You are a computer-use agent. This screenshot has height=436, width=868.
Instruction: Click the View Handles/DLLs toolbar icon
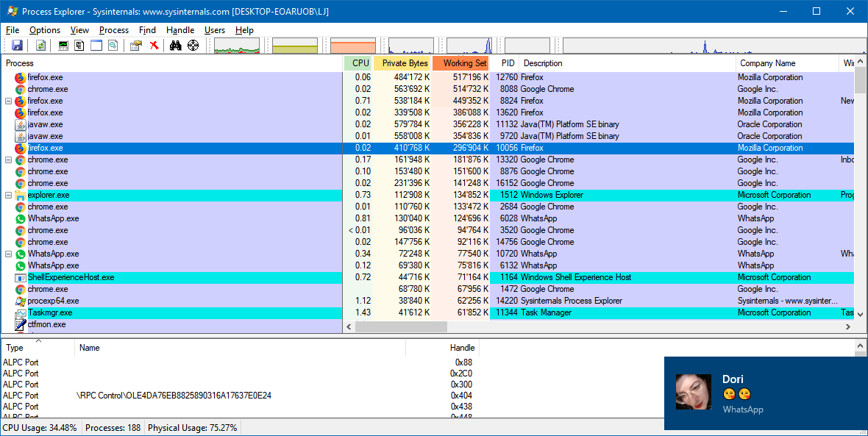[x=113, y=46]
